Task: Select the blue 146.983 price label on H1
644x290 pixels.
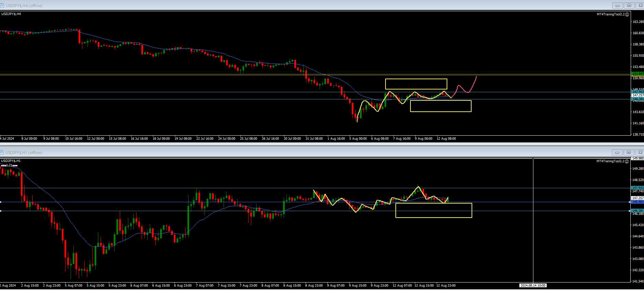Action: coord(637,202)
